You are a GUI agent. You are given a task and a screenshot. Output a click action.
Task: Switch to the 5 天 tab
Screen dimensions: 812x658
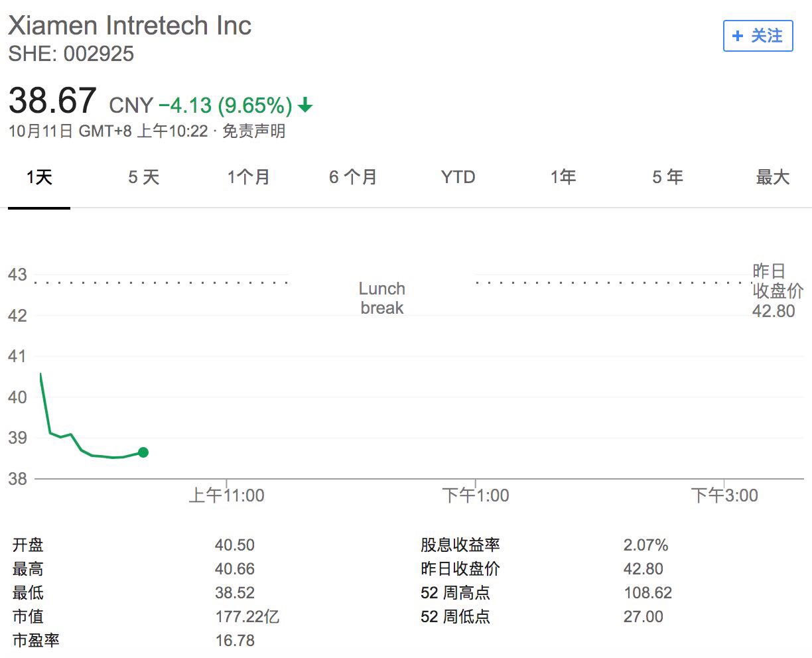click(x=143, y=177)
